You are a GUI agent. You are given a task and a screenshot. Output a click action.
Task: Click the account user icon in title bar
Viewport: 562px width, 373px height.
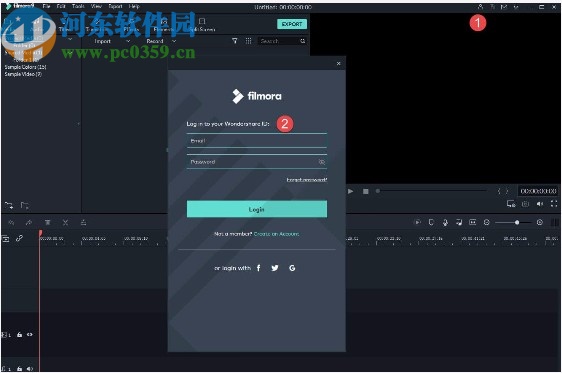[480, 6]
